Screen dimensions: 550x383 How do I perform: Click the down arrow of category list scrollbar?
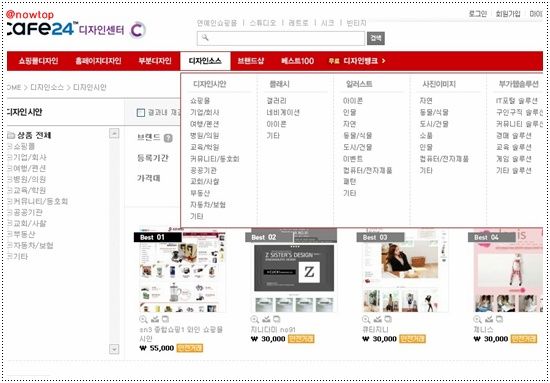[x=114, y=349]
